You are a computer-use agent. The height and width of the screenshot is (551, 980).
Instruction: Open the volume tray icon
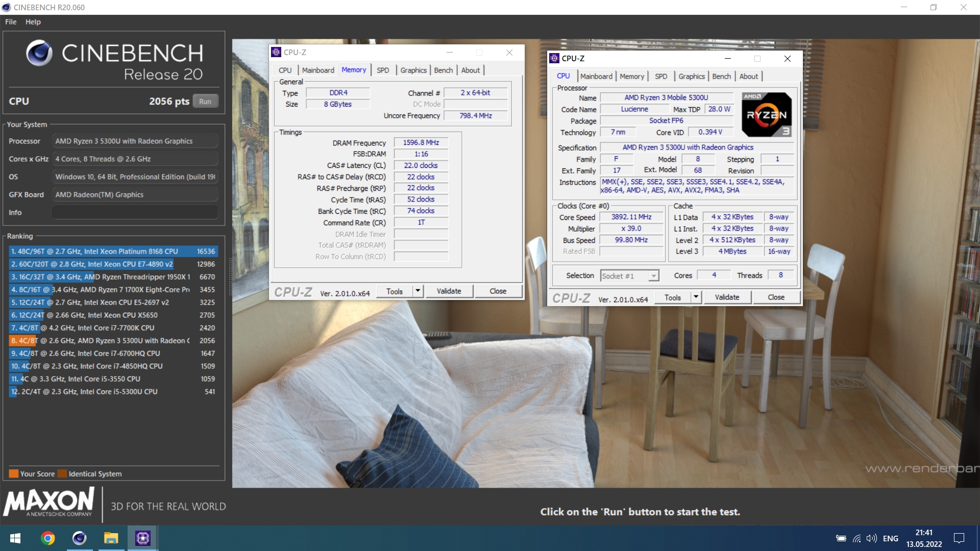click(872, 538)
